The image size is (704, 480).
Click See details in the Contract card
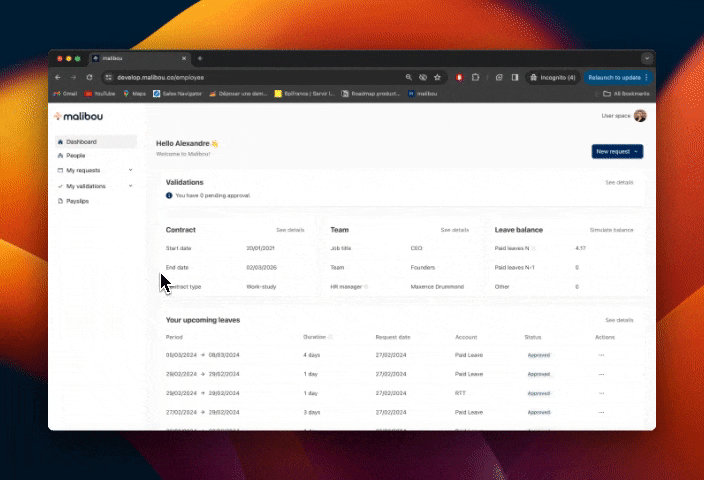pyautogui.click(x=290, y=230)
